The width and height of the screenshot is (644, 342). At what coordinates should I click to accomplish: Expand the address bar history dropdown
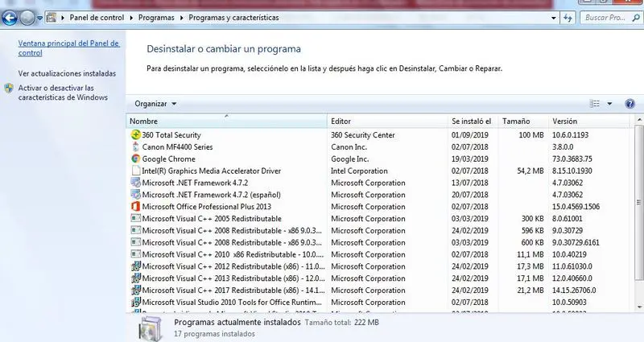click(x=554, y=18)
